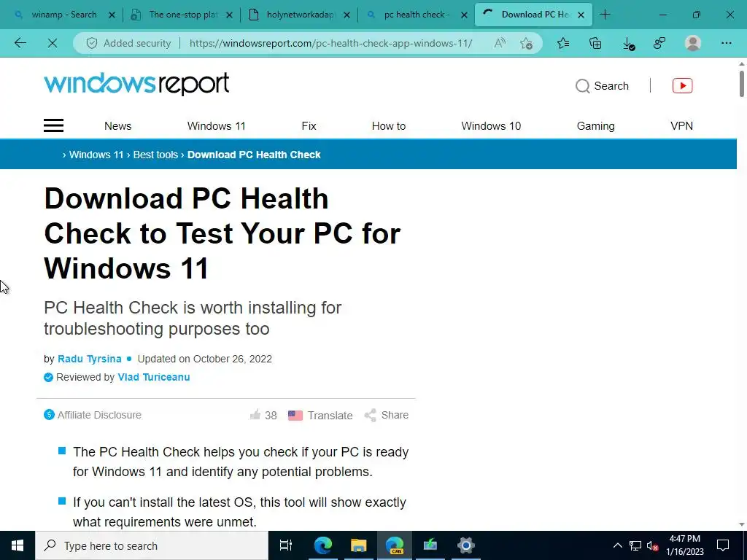The image size is (747, 560).
Task: Click the page vertical scrollbar thumb
Action: point(742,83)
